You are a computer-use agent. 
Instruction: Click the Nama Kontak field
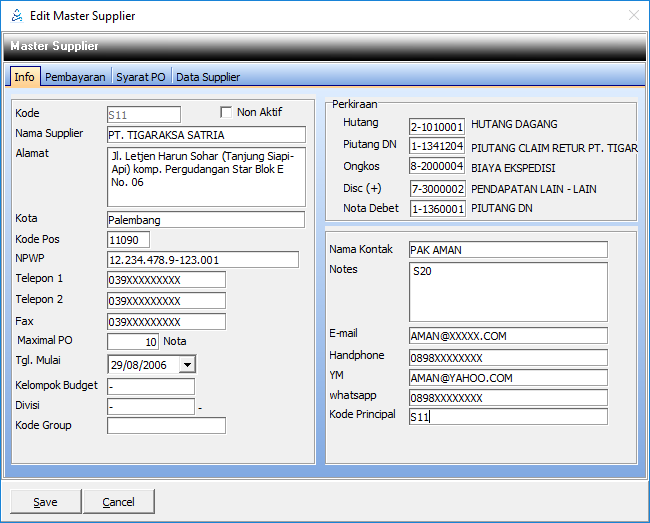pyautogui.click(x=507, y=250)
